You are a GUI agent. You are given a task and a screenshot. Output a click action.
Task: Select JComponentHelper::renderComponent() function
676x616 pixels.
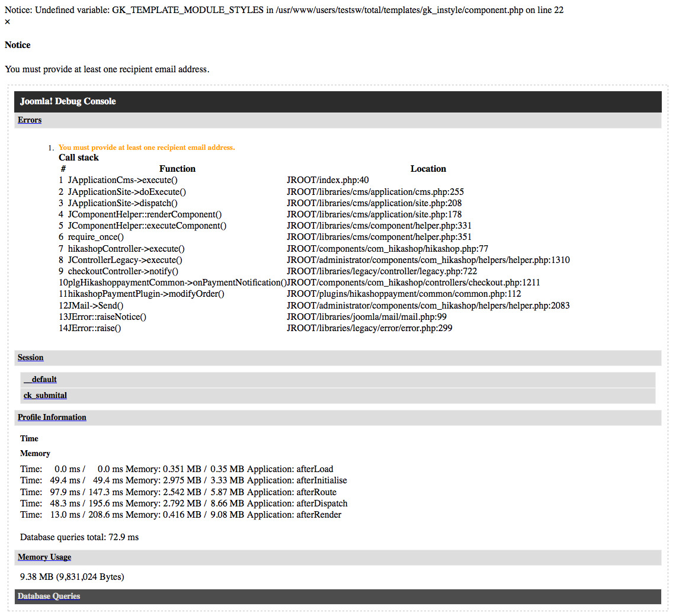145,214
